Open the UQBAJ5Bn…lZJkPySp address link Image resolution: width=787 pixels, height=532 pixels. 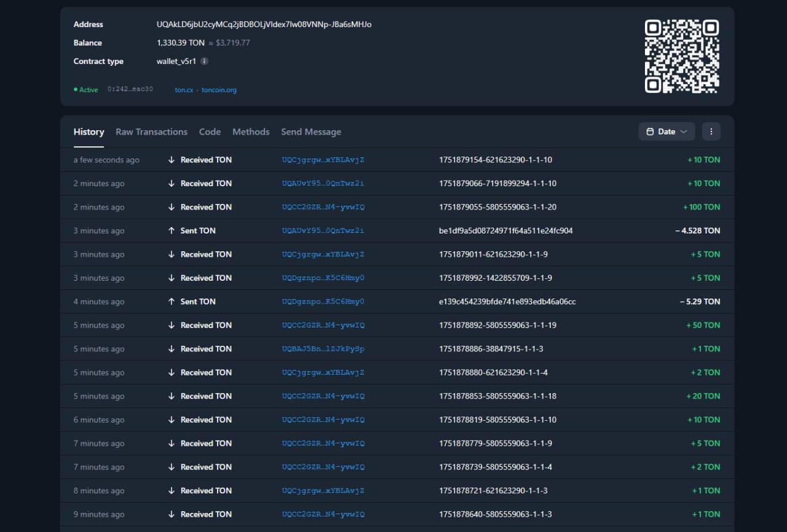tap(323, 349)
